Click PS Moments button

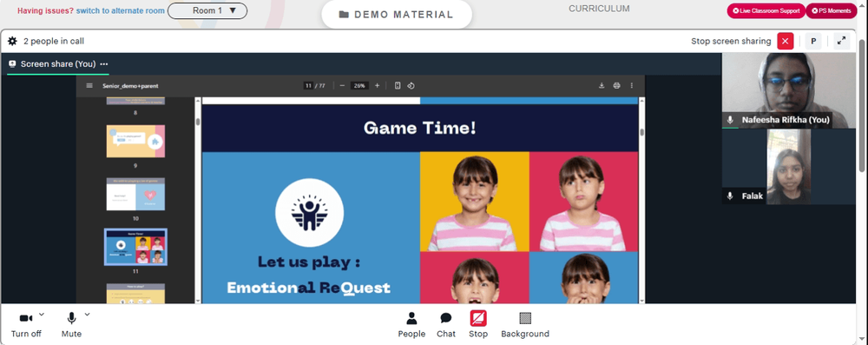[831, 10]
